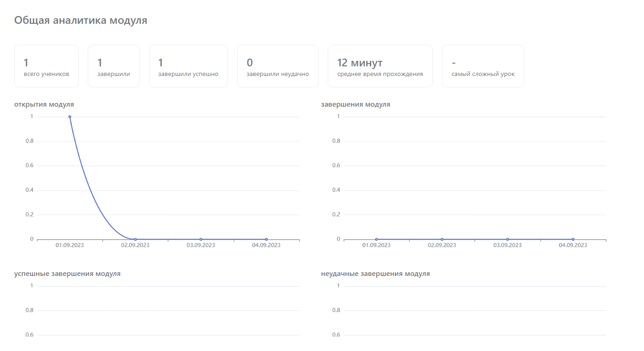Click the 01.09.2023 axis label under открытия chart
This screenshot has height=351, width=644.
tap(70, 245)
